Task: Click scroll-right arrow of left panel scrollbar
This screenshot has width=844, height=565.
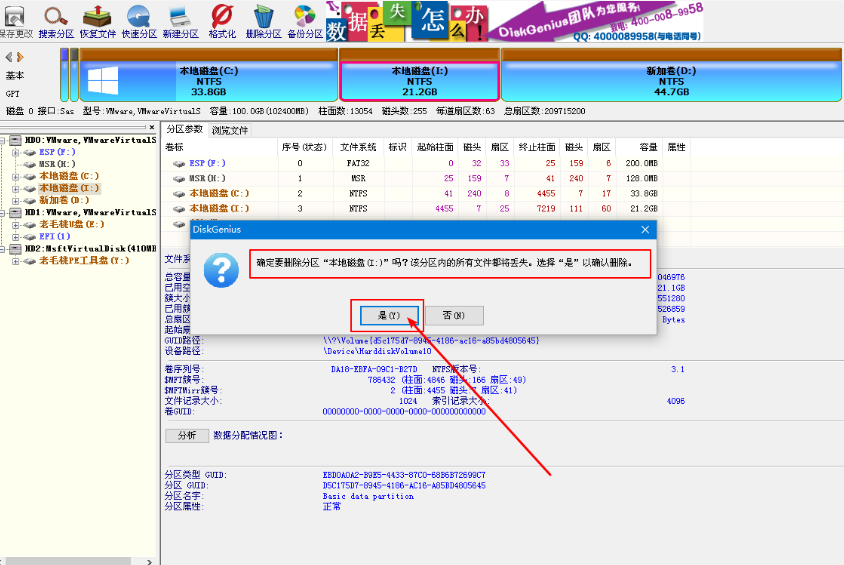Action: pyautogui.click(x=150, y=561)
